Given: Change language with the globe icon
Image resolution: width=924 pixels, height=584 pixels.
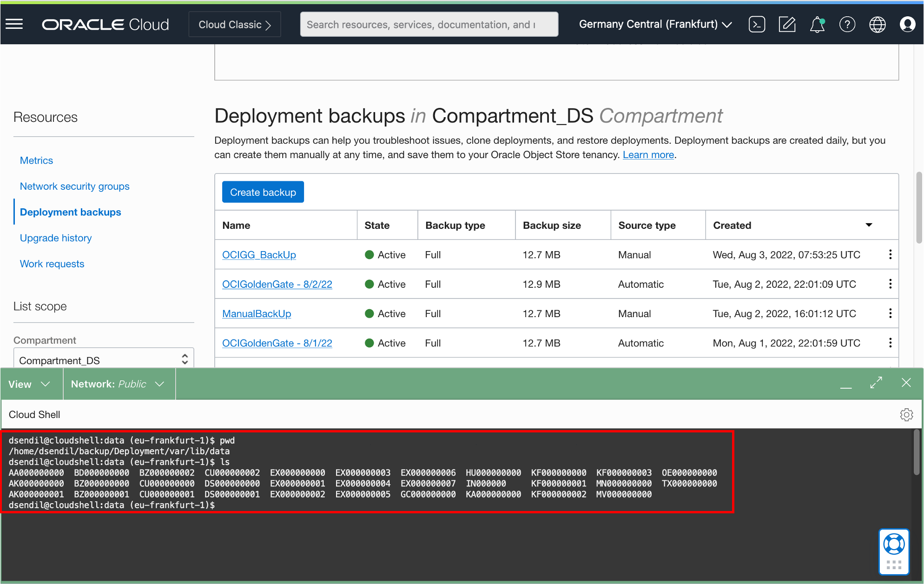Looking at the screenshot, I should coord(878,24).
